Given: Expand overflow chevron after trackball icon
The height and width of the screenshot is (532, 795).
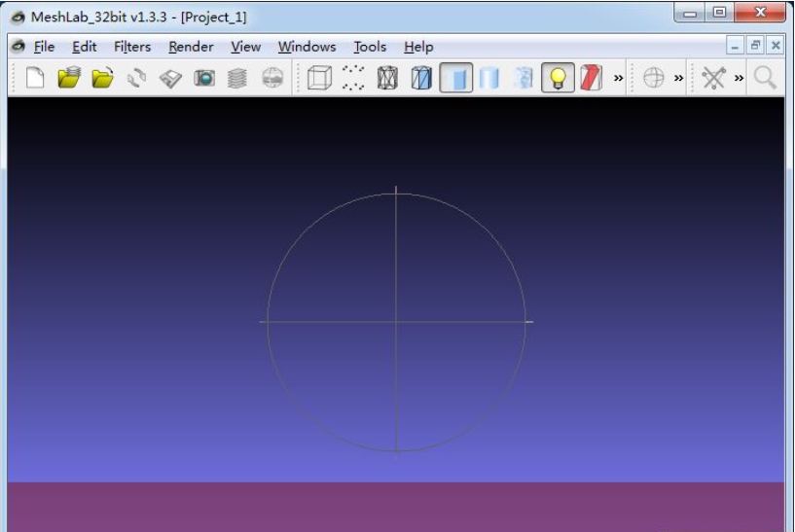Looking at the screenshot, I should [x=678, y=78].
